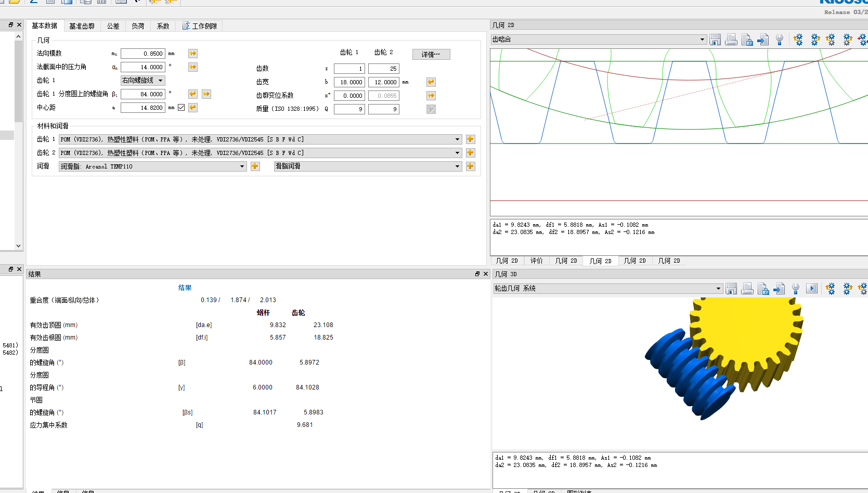Click the 详情… button

[431, 55]
